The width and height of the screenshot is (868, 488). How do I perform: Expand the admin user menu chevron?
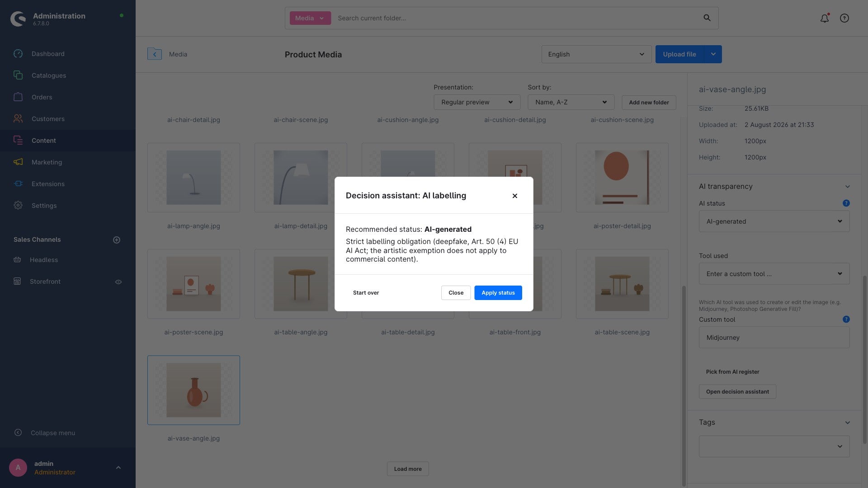pos(118,468)
